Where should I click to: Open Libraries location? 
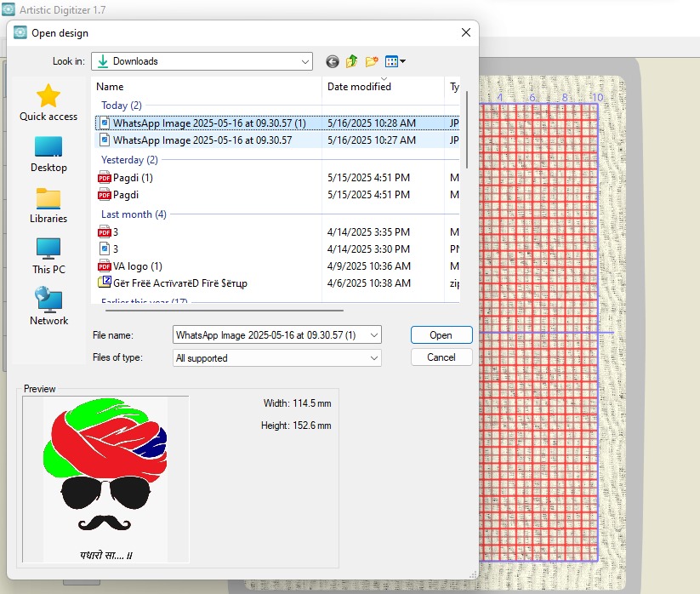[48, 205]
